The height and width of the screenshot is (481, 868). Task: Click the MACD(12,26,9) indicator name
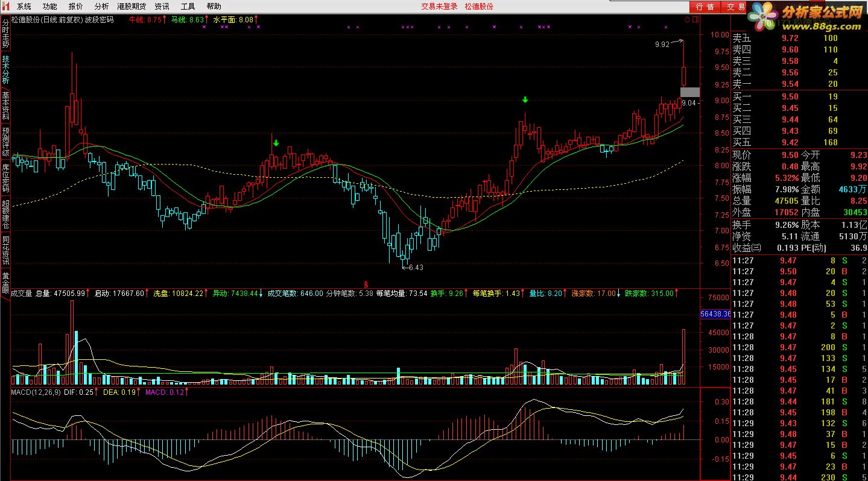point(37,392)
